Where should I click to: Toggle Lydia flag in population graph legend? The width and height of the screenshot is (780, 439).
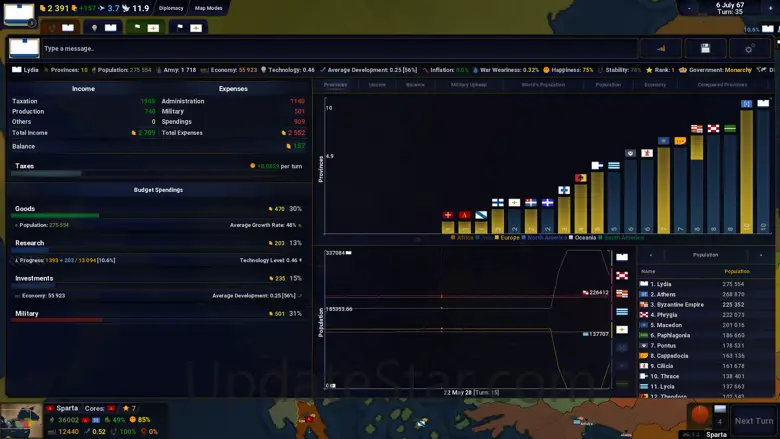(622, 257)
